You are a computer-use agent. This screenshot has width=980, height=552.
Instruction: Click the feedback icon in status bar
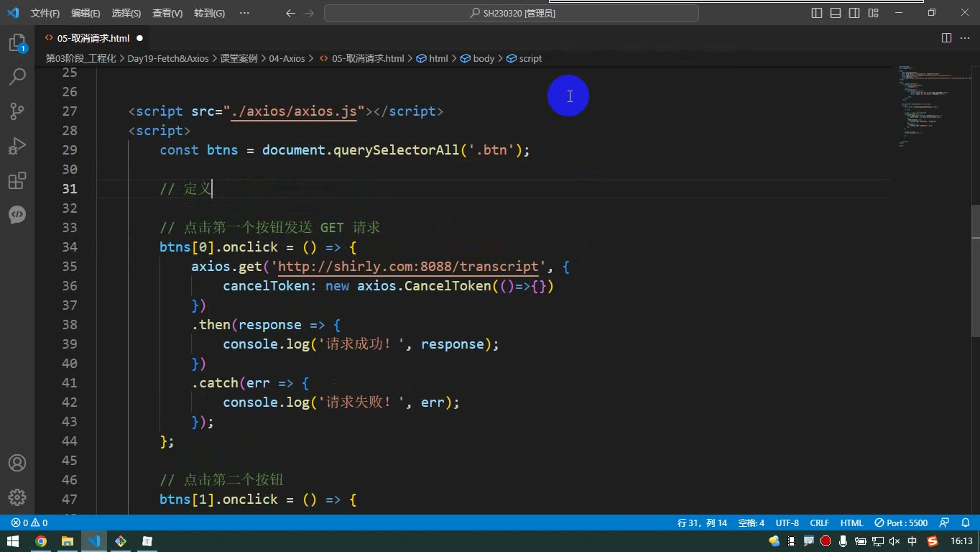pyautogui.click(x=945, y=523)
